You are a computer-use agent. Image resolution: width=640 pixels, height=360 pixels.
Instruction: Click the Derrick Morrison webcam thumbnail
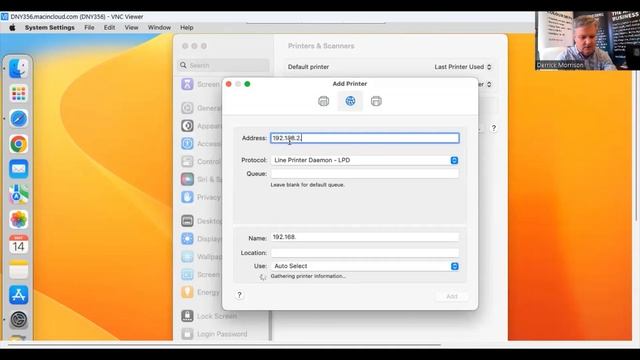click(x=587, y=40)
